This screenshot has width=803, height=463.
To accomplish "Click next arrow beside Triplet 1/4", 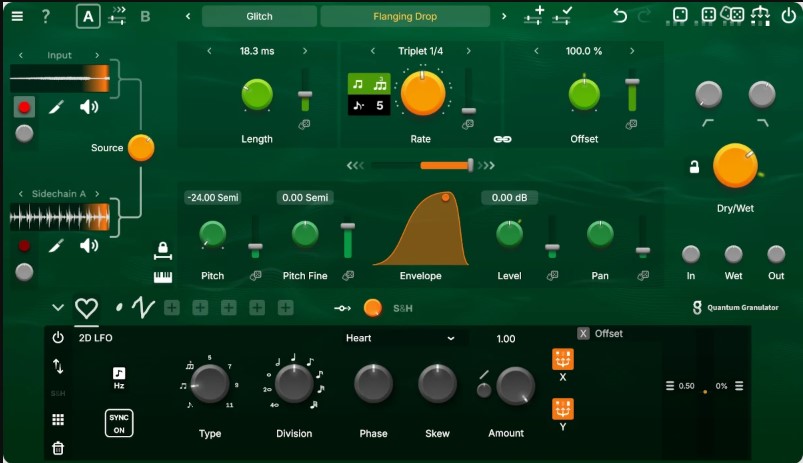I will [469, 51].
